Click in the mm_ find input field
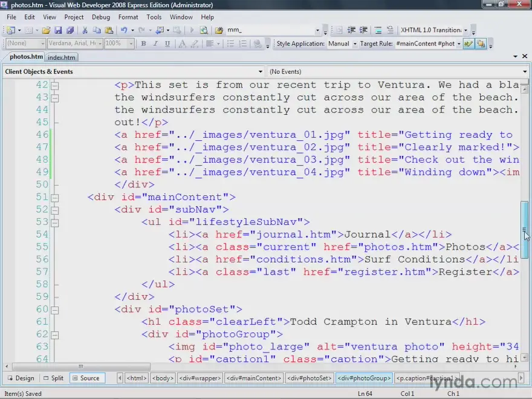This screenshot has height=399, width=532. (x=270, y=30)
